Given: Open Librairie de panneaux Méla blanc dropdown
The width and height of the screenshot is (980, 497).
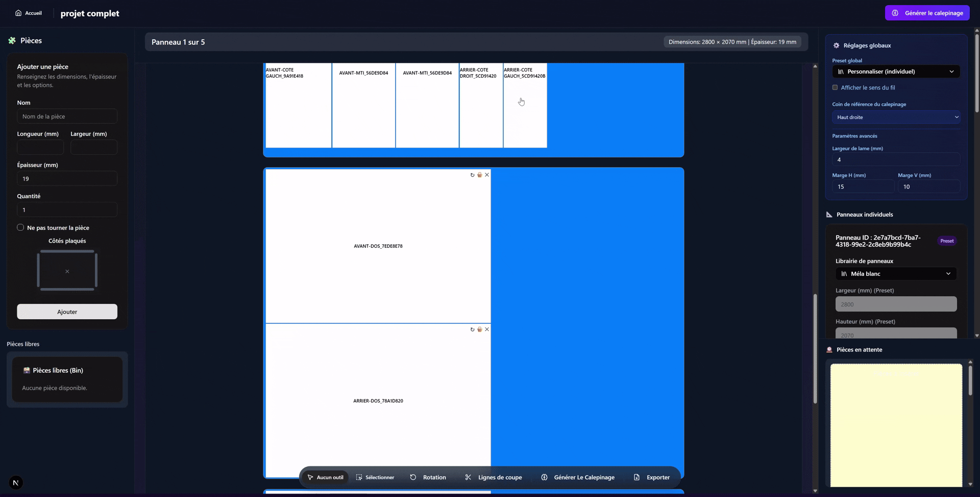Looking at the screenshot, I should coord(896,274).
